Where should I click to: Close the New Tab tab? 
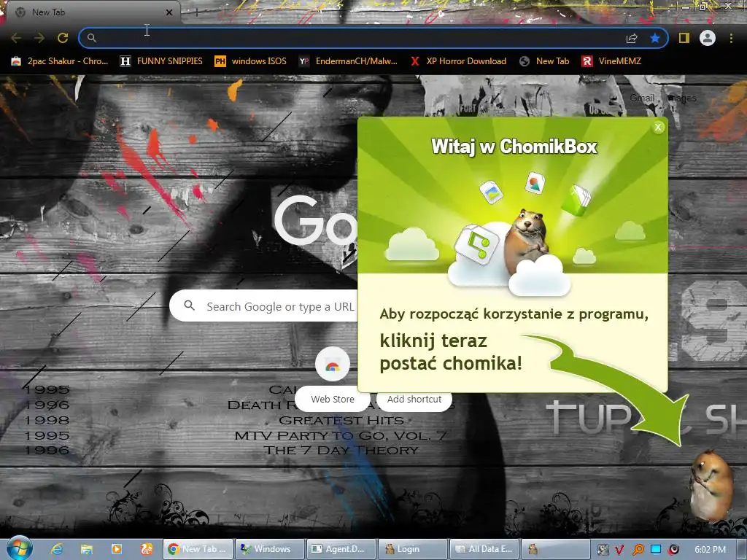(x=169, y=12)
